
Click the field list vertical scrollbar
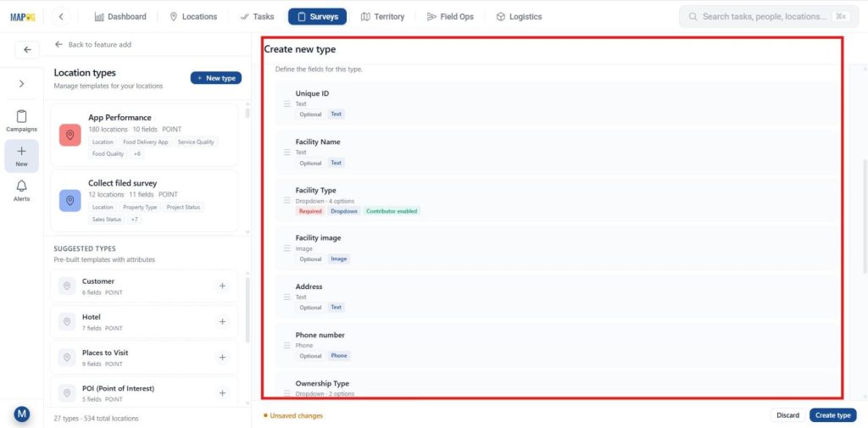tap(864, 216)
